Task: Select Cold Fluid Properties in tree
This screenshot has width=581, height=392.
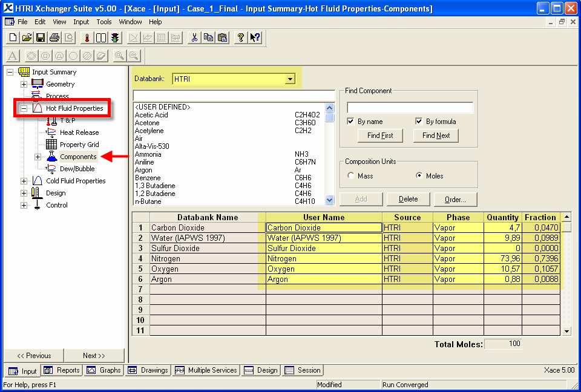Action: point(76,181)
